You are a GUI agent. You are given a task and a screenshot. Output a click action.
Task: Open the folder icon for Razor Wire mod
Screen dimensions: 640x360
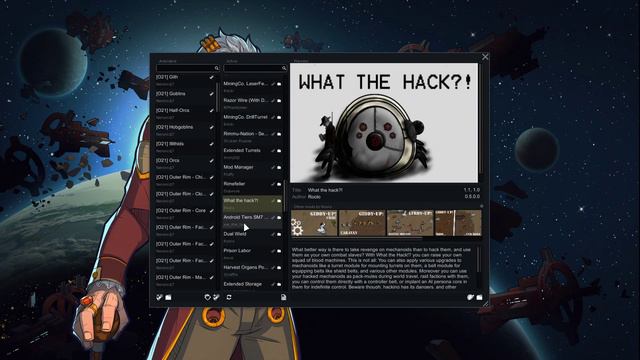click(x=279, y=101)
